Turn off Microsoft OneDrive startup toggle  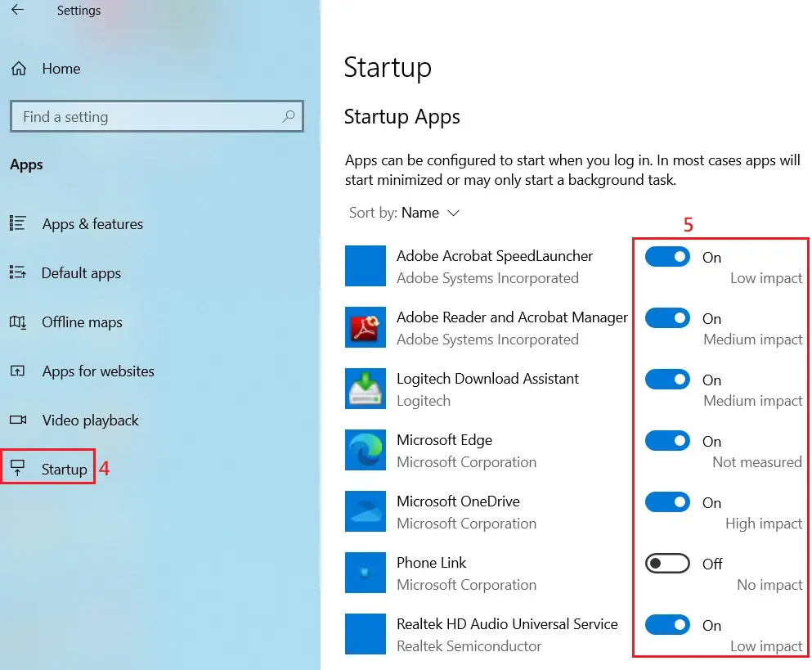[x=667, y=502]
